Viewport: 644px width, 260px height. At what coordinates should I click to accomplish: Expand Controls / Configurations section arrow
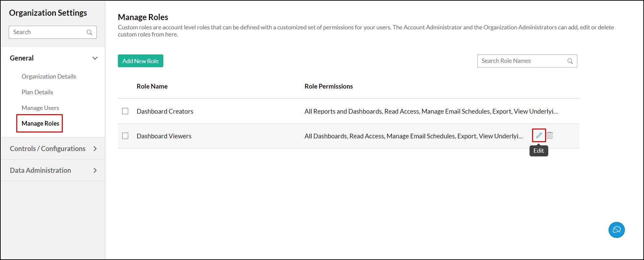[x=95, y=149]
